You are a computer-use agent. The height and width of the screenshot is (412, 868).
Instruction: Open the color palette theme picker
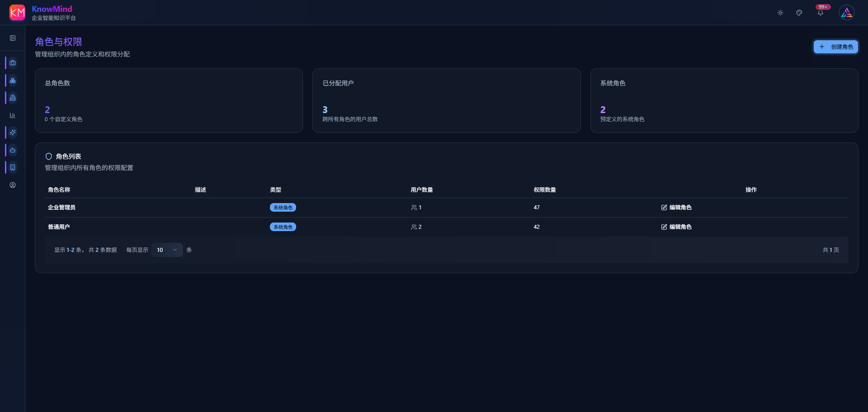[x=799, y=13]
